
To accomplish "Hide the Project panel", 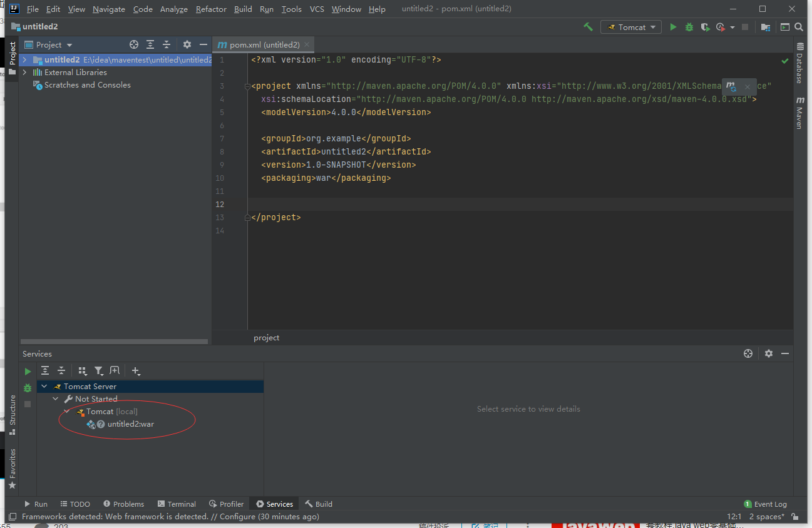I will click(x=203, y=44).
